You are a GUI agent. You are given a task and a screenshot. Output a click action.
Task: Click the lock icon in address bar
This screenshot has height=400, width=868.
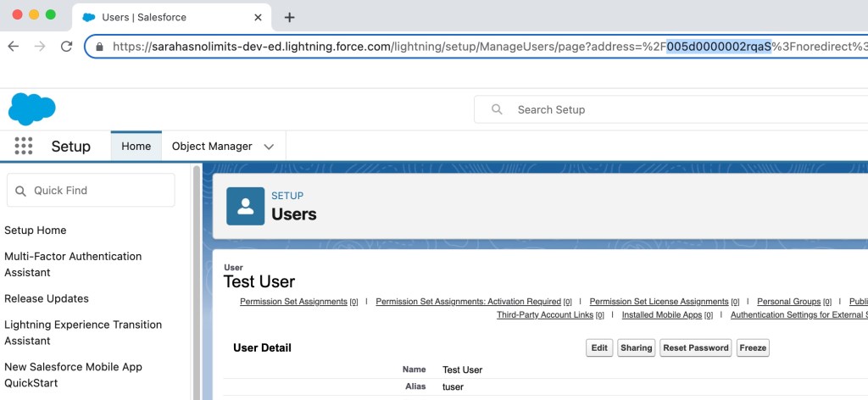100,47
